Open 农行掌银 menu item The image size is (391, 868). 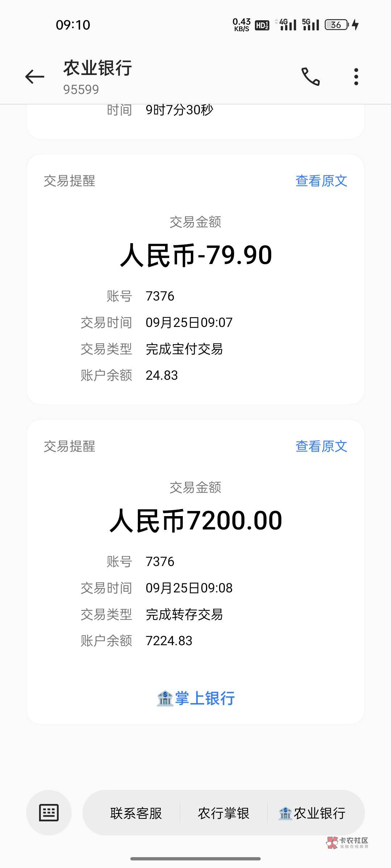[x=223, y=813]
